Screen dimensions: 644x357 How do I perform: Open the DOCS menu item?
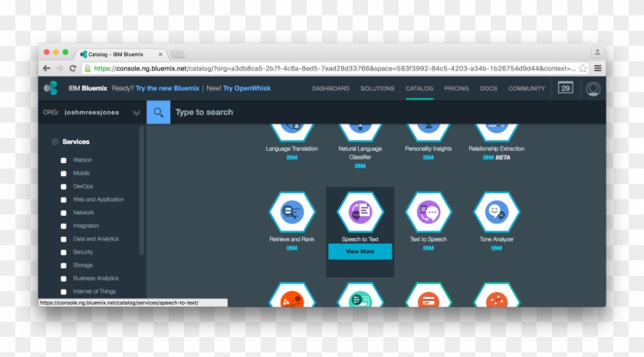point(488,88)
